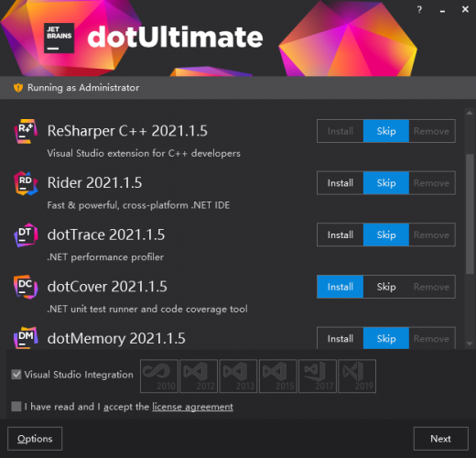The width and height of the screenshot is (476, 458).
Task: Close the dotUltimate installer window
Action: [x=465, y=9]
